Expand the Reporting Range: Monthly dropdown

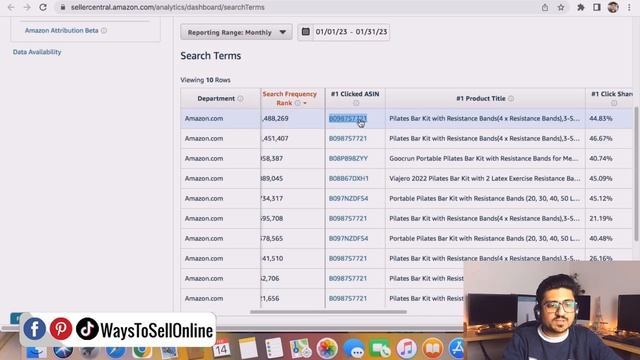pyautogui.click(x=236, y=32)
